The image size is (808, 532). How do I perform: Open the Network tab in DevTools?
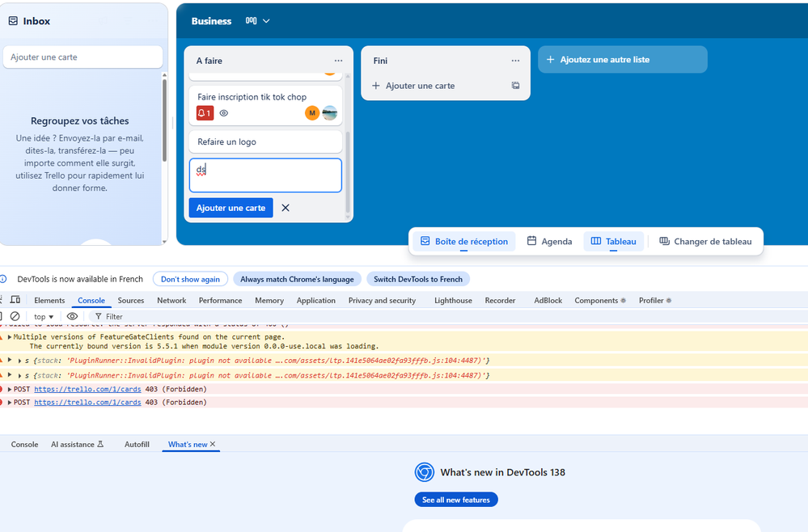click(x=171, y=300)
